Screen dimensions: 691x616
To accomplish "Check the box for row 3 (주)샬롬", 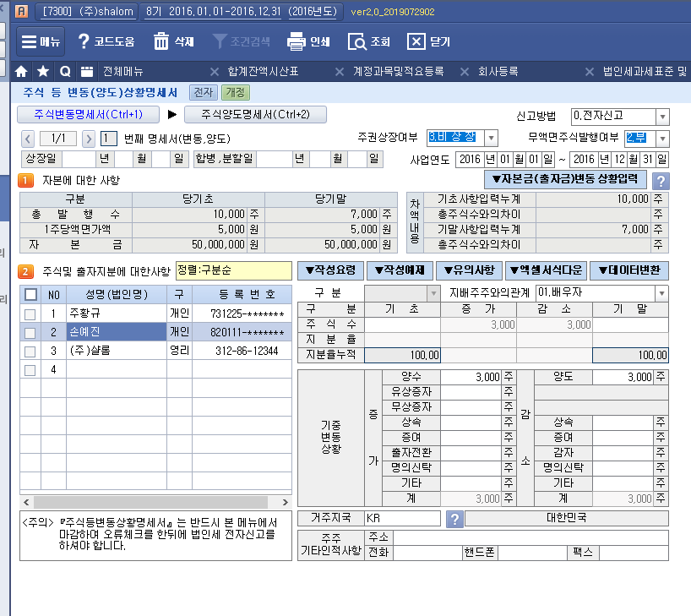I will 30,351.
